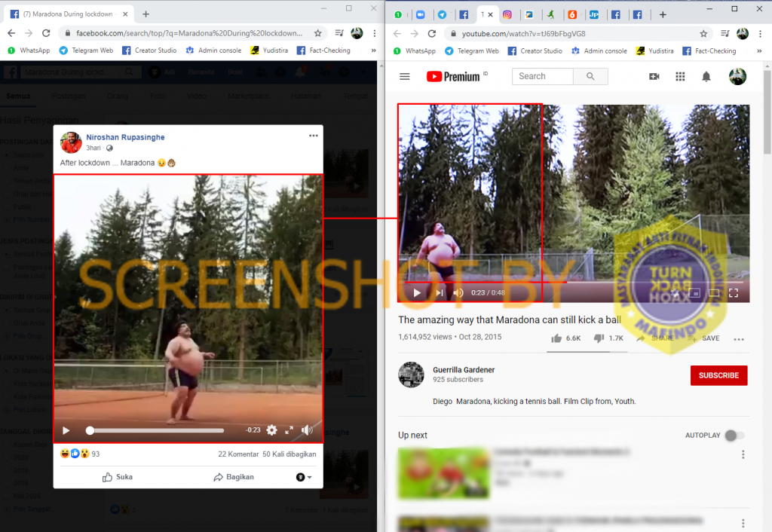Mute the Facebook video volume icon

pos(307,430)
